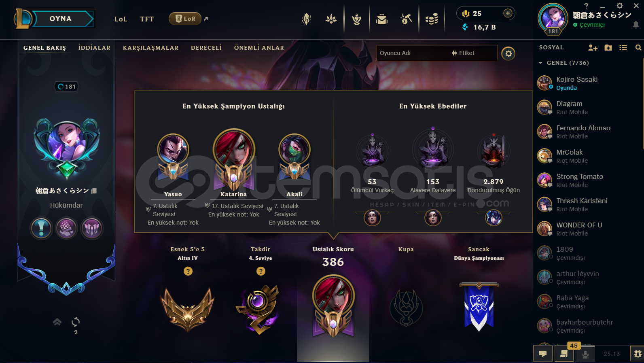Image resolution: width=644 pixels, height=363 pixels.
Task: Click the profile settings gear beside search
Action: pyautogui.click(x=508, y=53)
